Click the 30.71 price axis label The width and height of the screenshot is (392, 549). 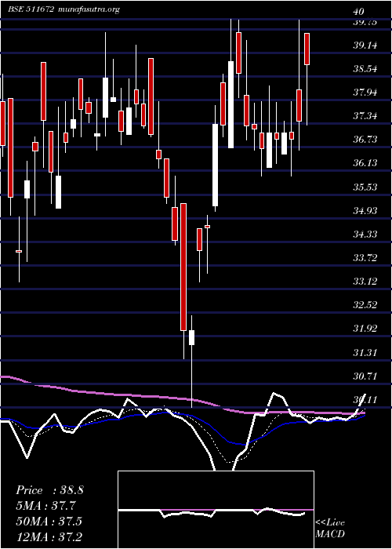click(365, 376)
